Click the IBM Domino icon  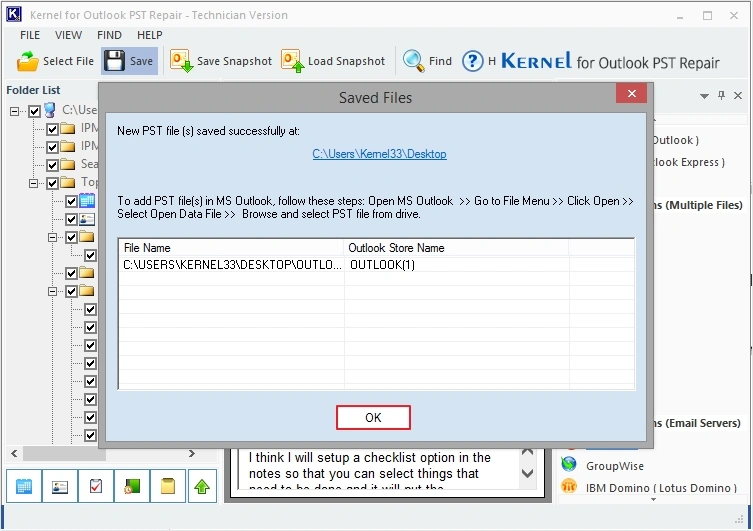(x=569, y=486)
